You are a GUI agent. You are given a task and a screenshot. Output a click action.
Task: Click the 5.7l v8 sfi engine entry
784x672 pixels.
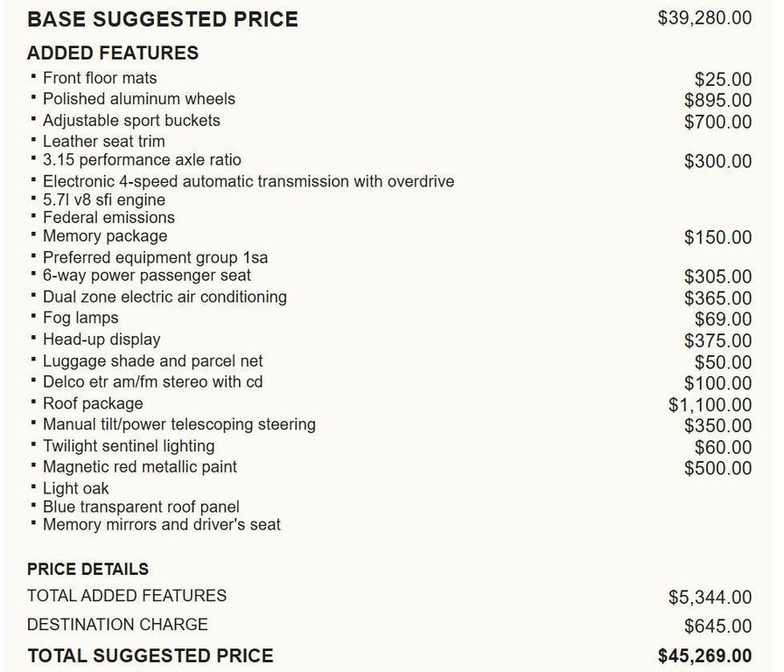click(103, 199)
